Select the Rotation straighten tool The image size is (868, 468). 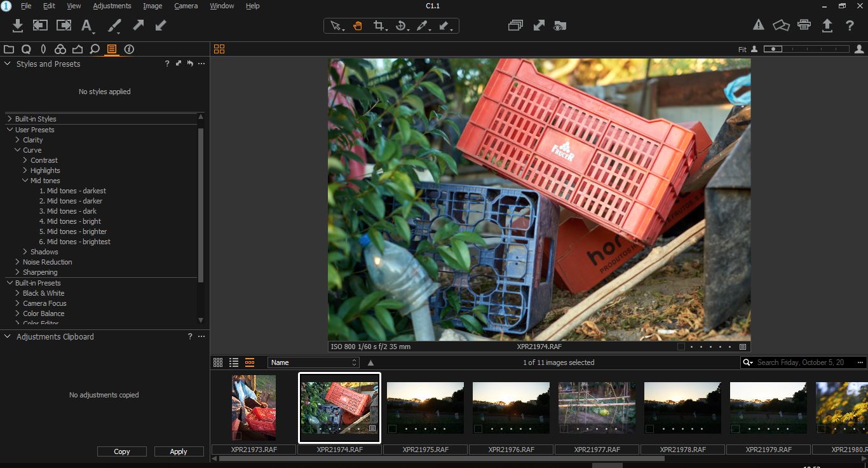pyautogui.click(x=400, y=26)
